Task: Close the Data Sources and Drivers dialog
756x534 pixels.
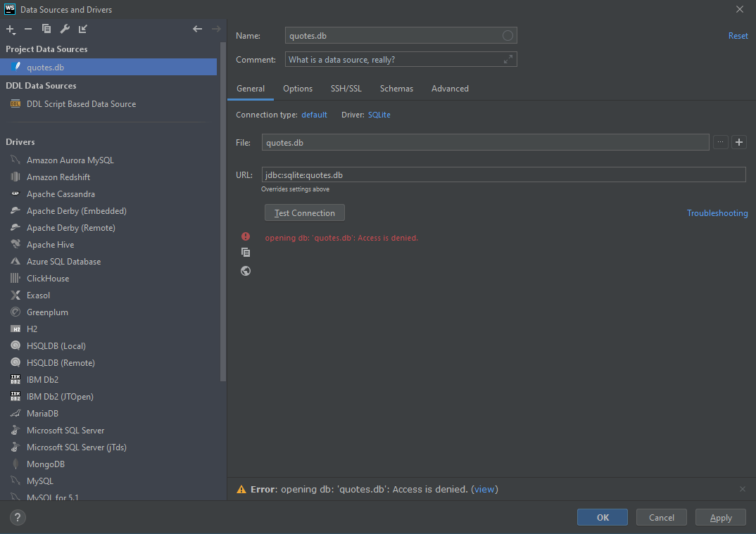Action: 740,9
